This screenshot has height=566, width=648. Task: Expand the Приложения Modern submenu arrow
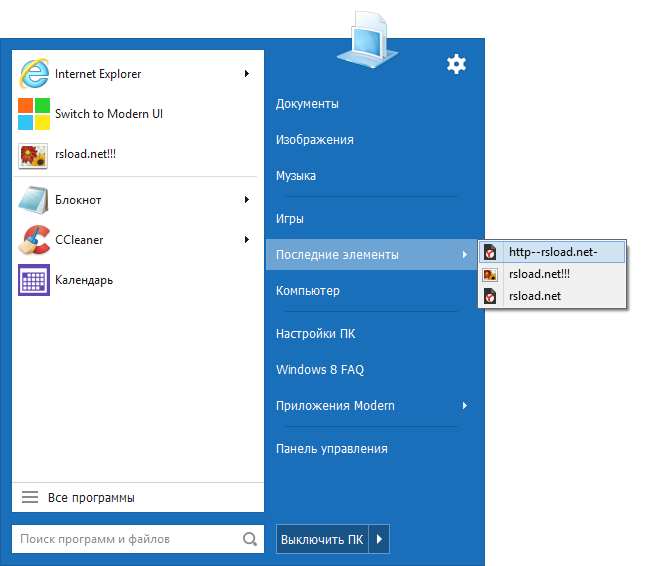[x=465, y=405]
